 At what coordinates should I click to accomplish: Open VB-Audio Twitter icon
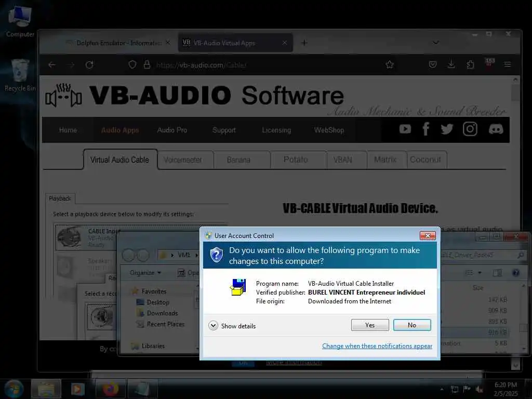click(447, 129)
